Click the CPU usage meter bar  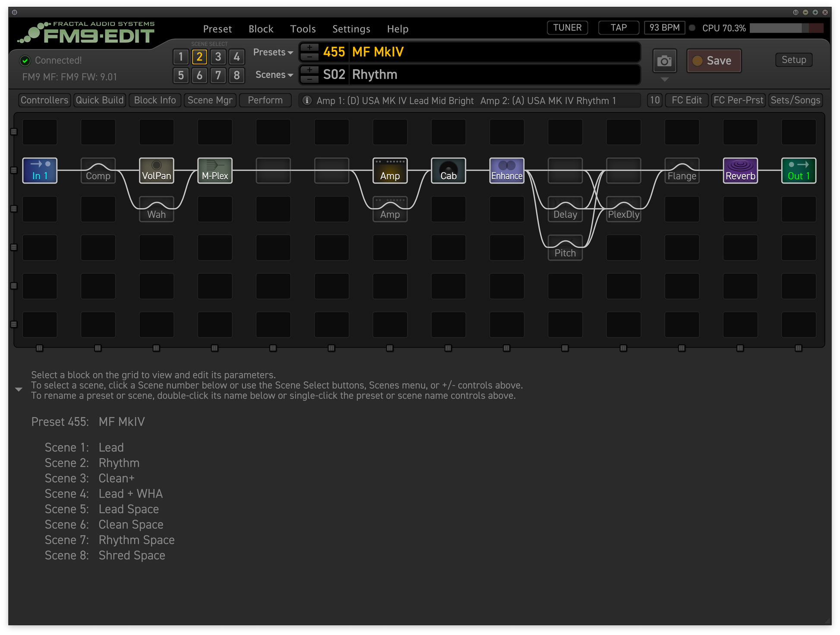click(786, 28)
